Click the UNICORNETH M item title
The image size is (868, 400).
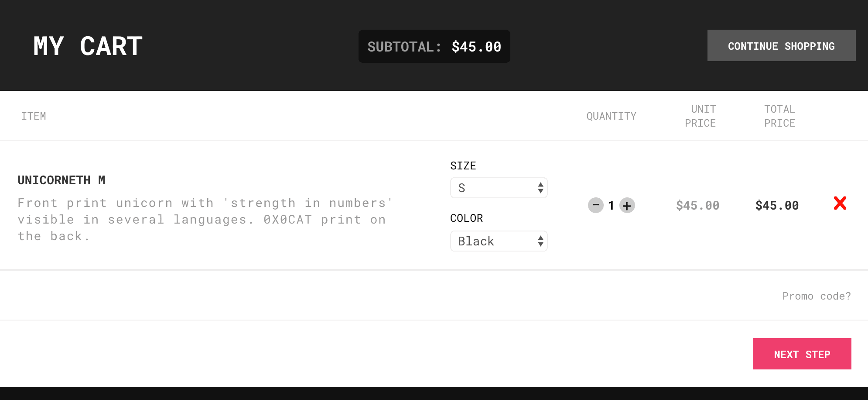click(x=62, y=180)
